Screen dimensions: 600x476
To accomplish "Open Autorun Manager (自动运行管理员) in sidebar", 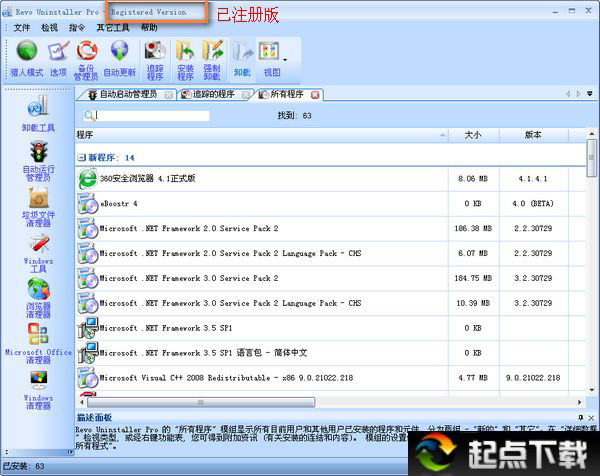I will 38,161.
